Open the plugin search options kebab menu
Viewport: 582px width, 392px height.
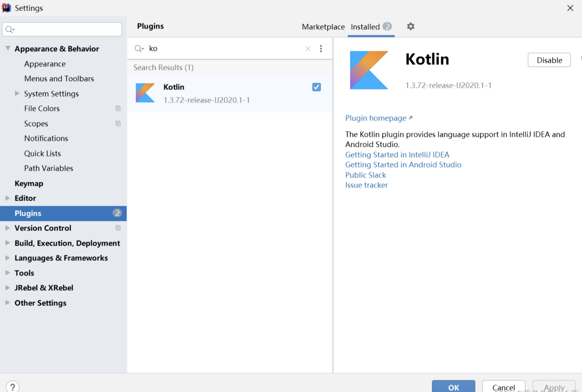coord(321,49)
